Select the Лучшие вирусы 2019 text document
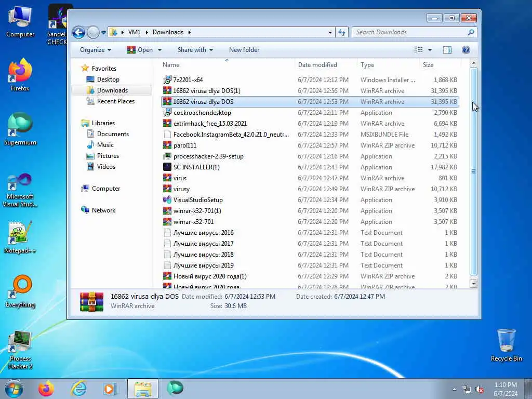Image resolution: width=532 pixels, height=399 pixels. [x=310, y=265]
